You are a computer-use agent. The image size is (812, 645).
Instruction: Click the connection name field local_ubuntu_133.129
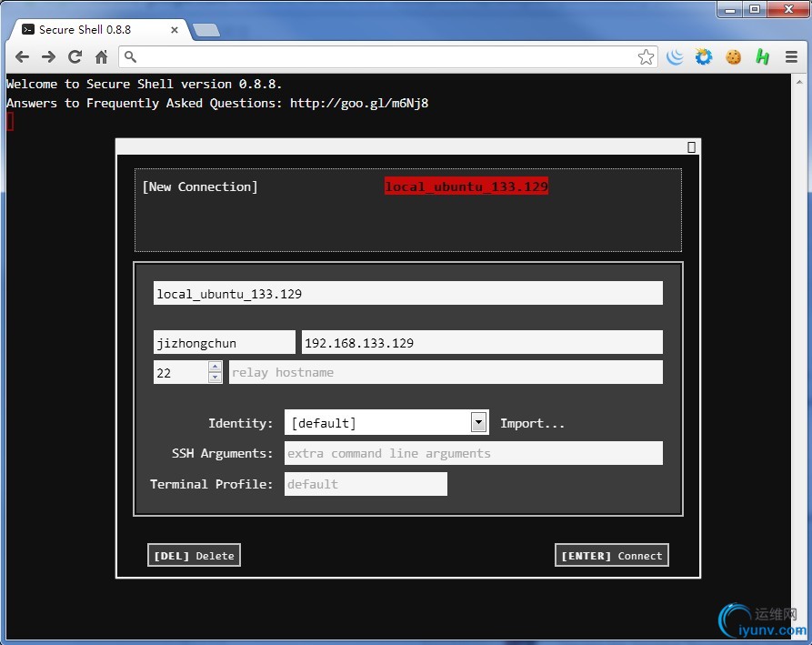408,293
